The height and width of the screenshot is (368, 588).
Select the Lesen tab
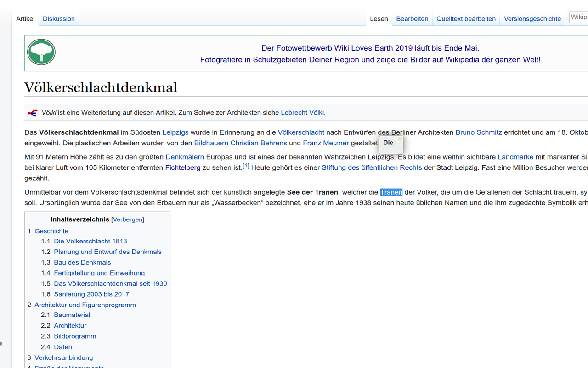[x=379, y=19]
